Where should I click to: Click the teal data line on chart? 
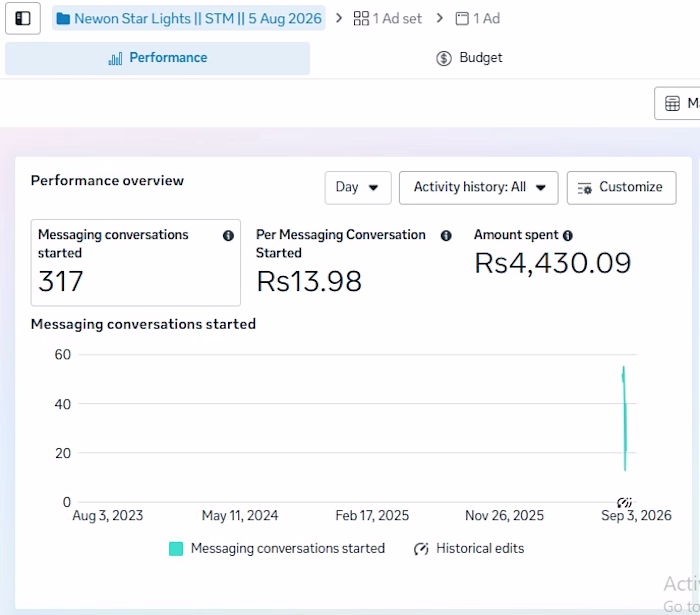click(x=625, y=417)
